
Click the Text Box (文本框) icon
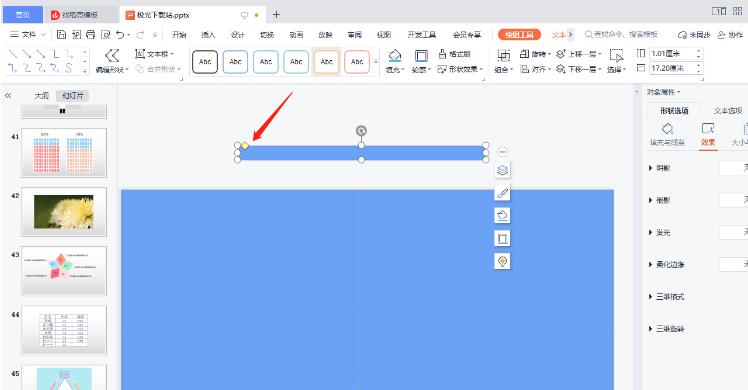tap(140, 54)
